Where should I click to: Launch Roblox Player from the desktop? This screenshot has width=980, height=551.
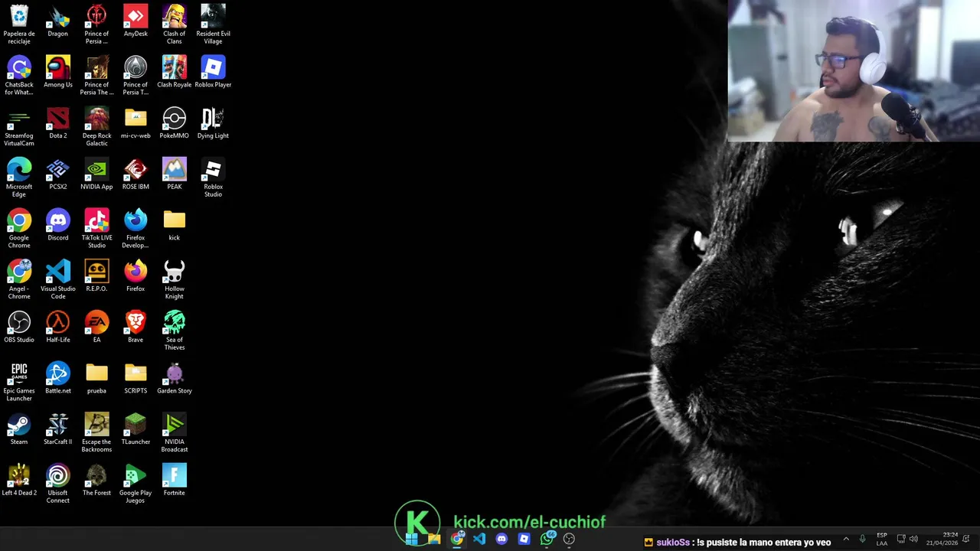pyautogui.click(x=213, y=72)
